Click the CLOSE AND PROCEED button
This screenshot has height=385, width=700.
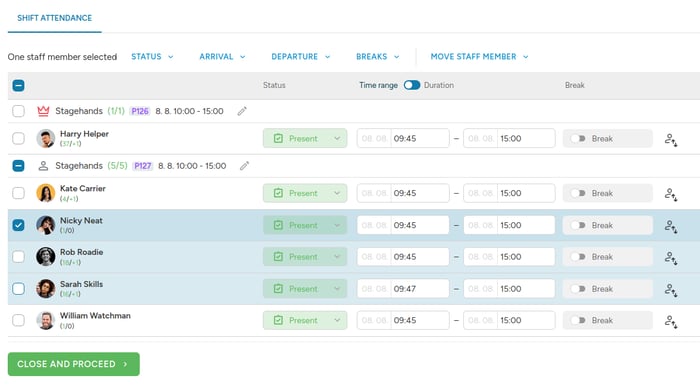point(74,364)
